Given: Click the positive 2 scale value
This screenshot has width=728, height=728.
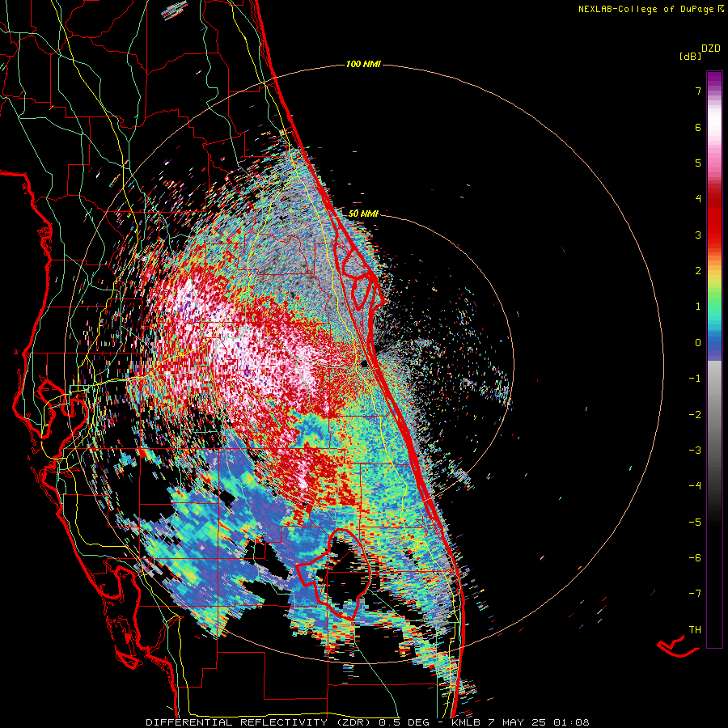Looking at the screenshot, I should point(698,271).
